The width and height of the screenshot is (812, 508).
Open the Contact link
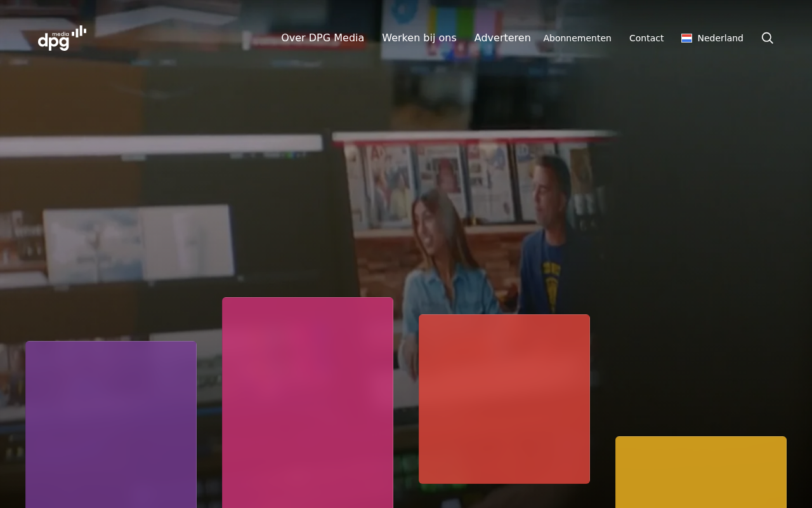point(646,38)
